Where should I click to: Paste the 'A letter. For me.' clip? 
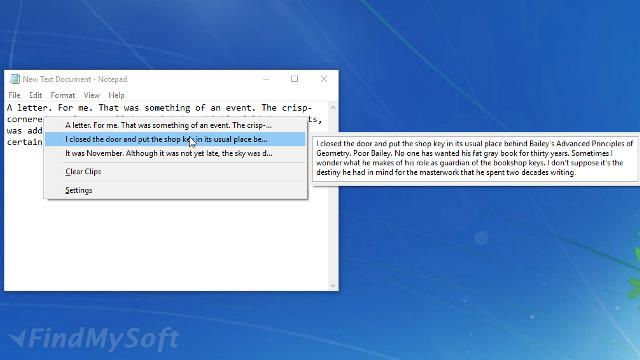[x=175, y=125]
